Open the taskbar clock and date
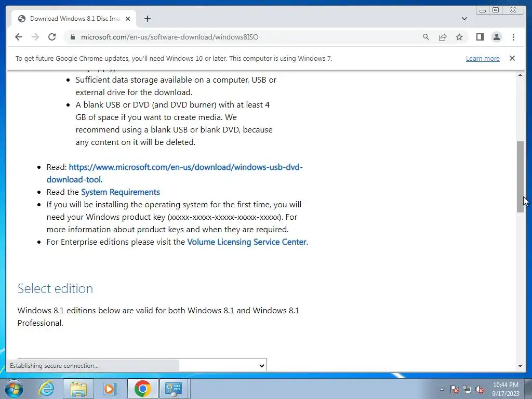 point(506,389)
